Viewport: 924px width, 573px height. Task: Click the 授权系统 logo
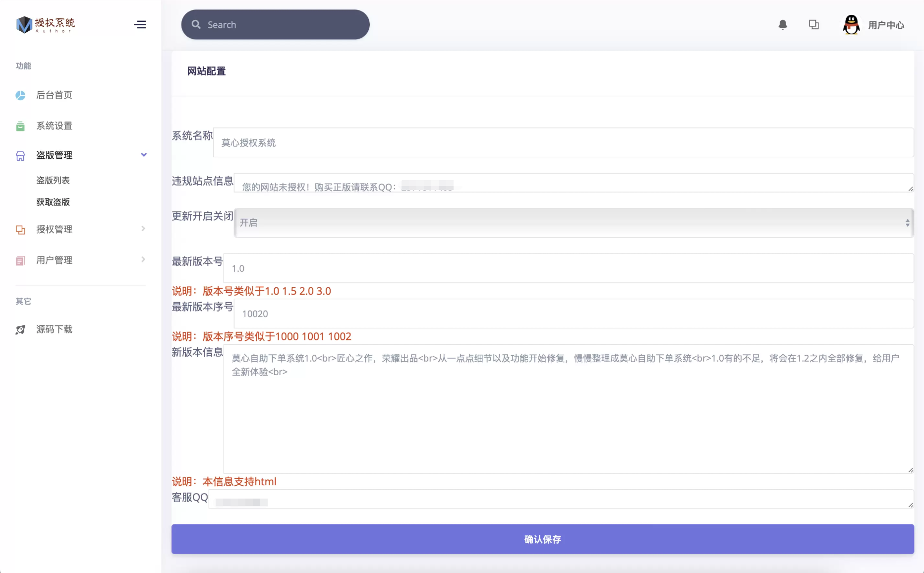coord(46,24)
